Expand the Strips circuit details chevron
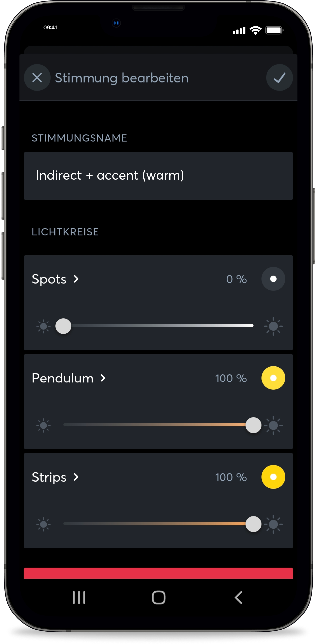 click(76, 477)
